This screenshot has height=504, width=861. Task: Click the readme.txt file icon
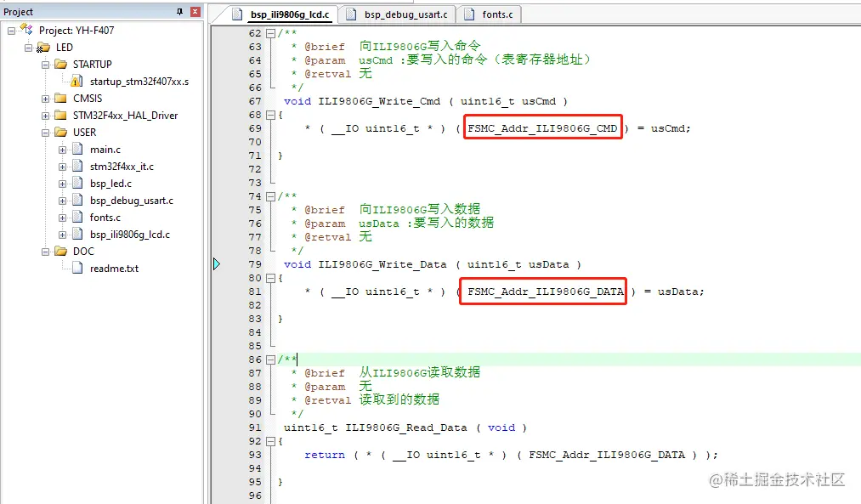coord(78,268)
